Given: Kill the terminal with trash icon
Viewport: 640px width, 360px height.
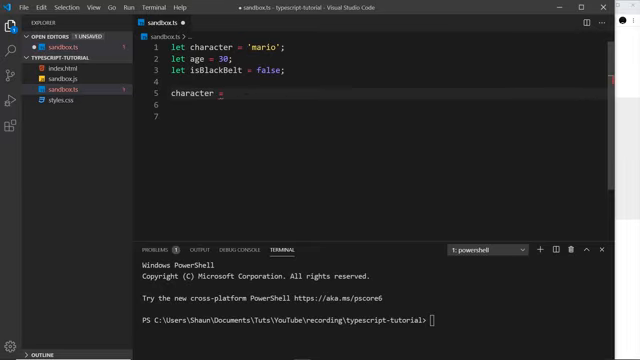Looking at the screenshot, I should [571, 249].
